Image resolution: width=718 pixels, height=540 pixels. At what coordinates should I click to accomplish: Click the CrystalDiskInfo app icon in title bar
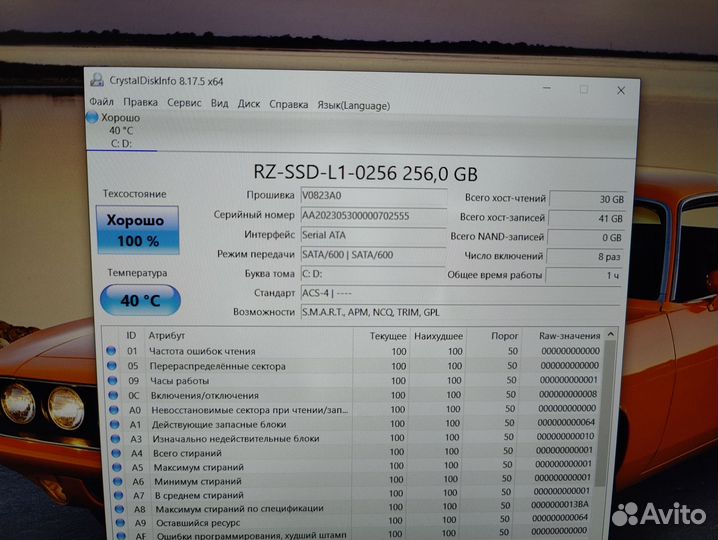point(97,80)
